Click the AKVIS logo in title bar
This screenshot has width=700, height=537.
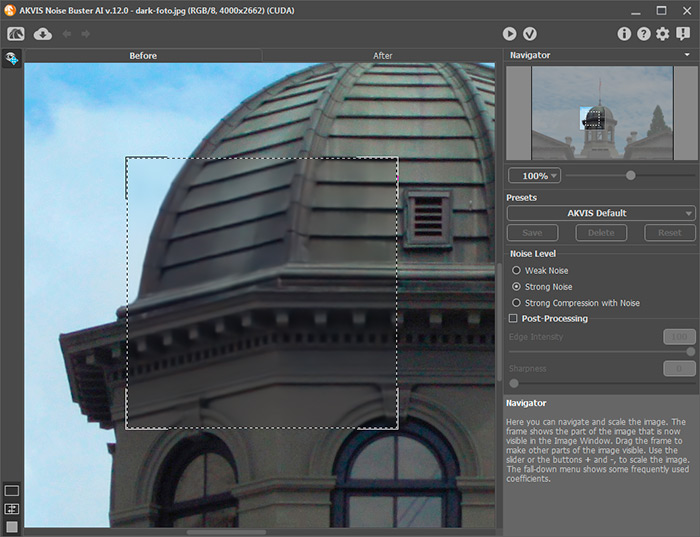pos(9,10)
